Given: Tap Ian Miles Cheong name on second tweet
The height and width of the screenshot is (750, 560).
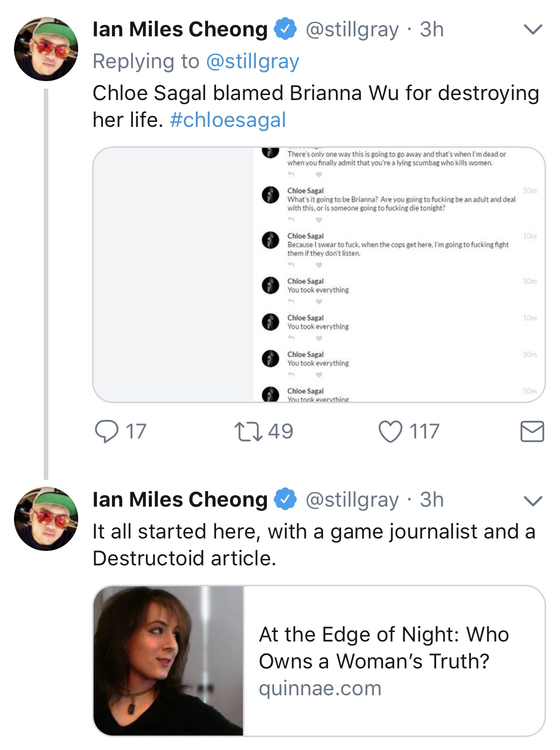Looking at the screenshot, I should point(180,500).
